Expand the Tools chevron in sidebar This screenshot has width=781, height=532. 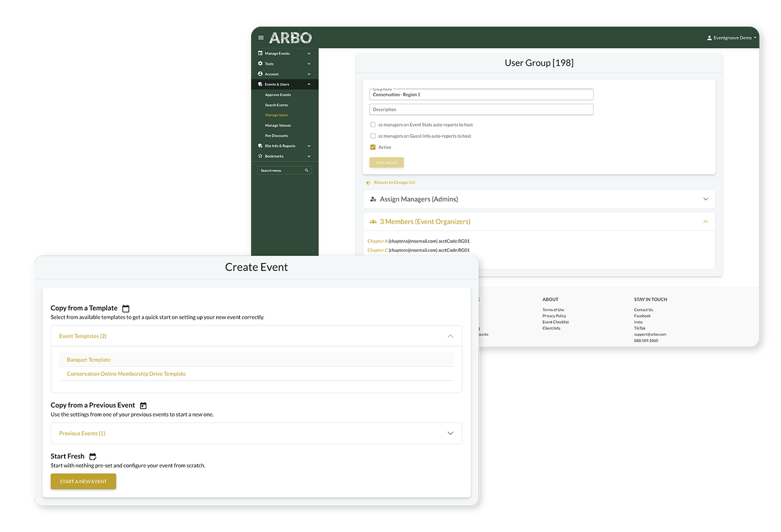tap(309, 64)
